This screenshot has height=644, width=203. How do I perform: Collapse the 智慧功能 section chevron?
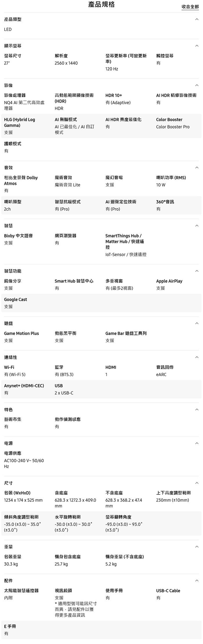pos(197,271)
